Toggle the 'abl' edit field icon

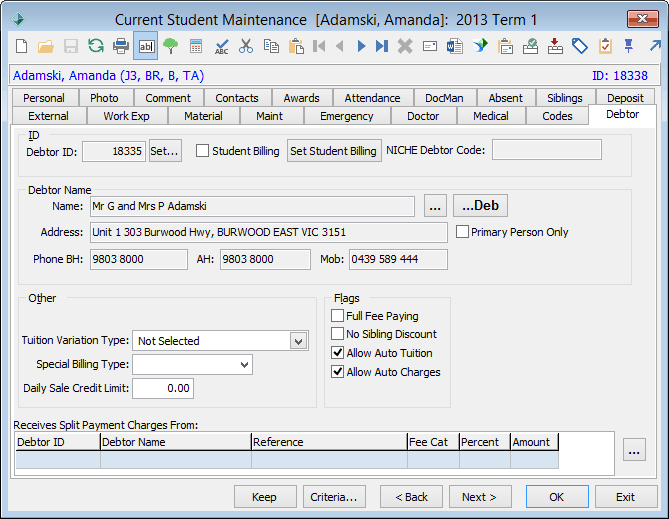(146, 46)
